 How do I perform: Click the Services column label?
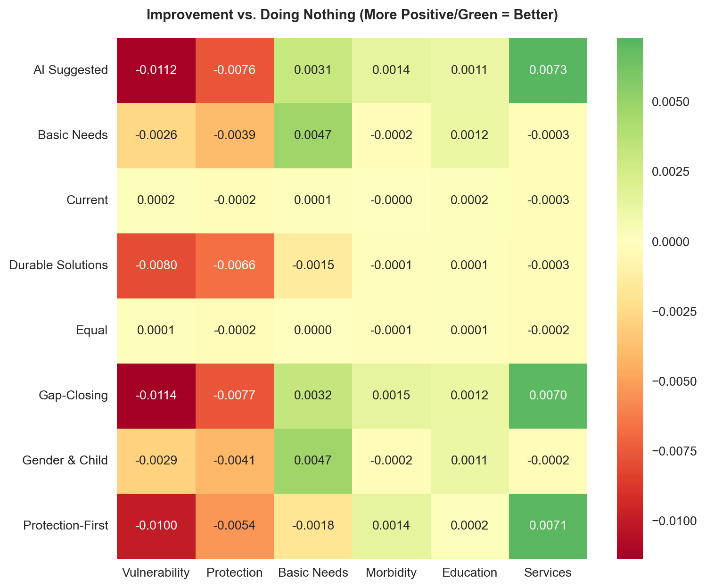pos(548,572)
